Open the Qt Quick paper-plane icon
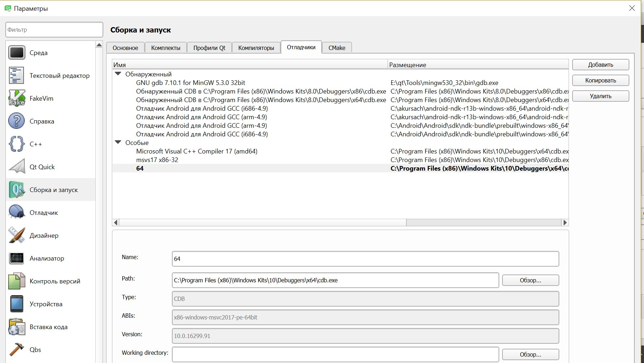 point(17,167)
